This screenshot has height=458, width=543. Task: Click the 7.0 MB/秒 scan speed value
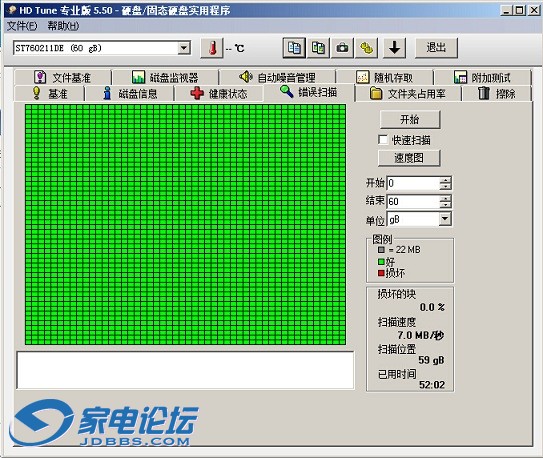[x=420, y=335]
